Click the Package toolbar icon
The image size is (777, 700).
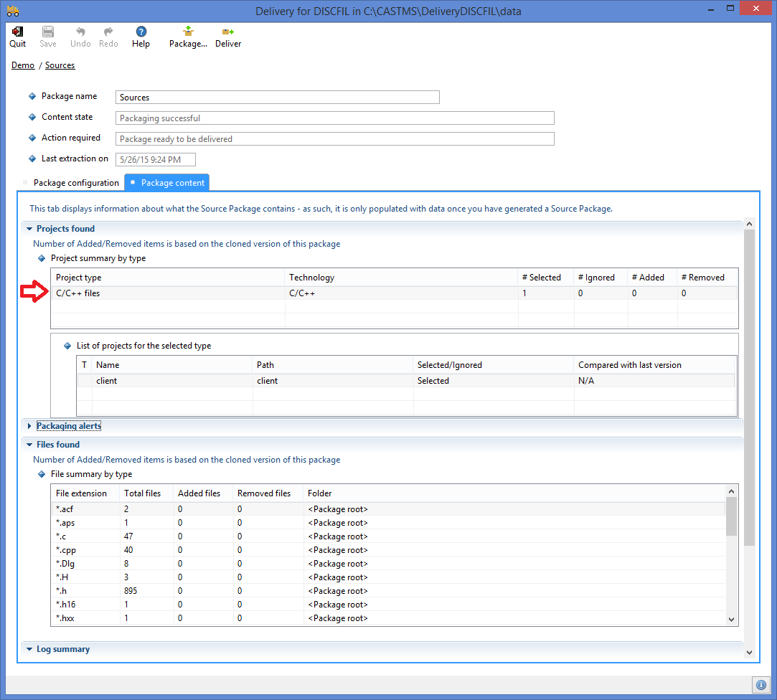[x=188, y=32]
